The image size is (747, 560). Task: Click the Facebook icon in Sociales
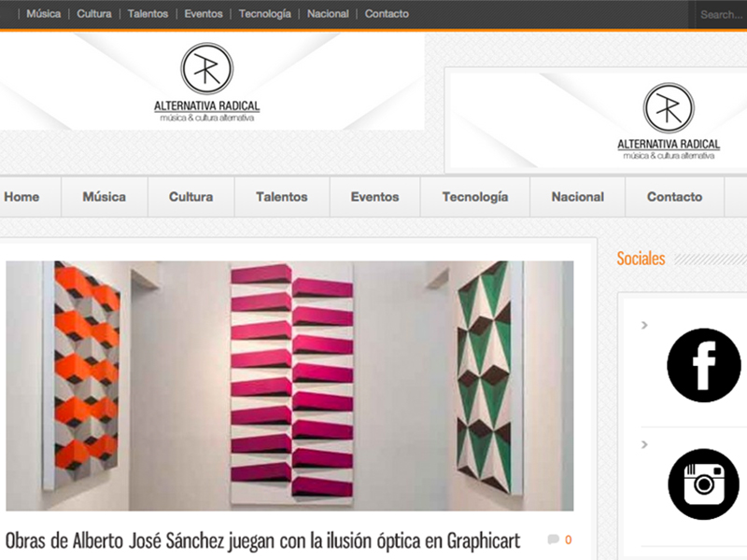click(x=703, y=365)
